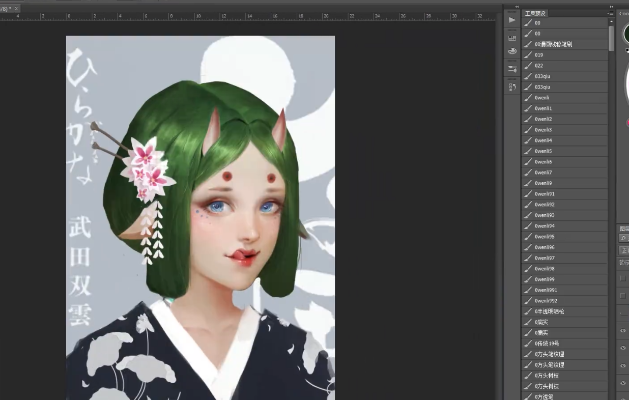Click the tool presets scrollbar thumb
The width and height of the screenshot is (629, 400).
[611, 39]
